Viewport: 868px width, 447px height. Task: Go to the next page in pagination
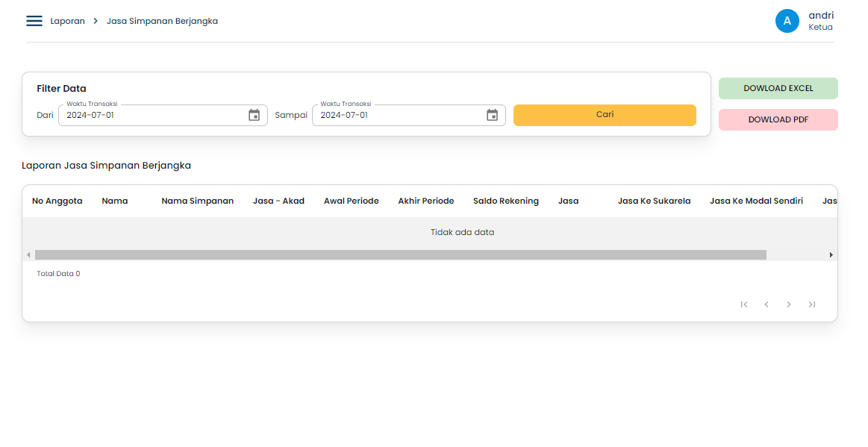[789, 304]
